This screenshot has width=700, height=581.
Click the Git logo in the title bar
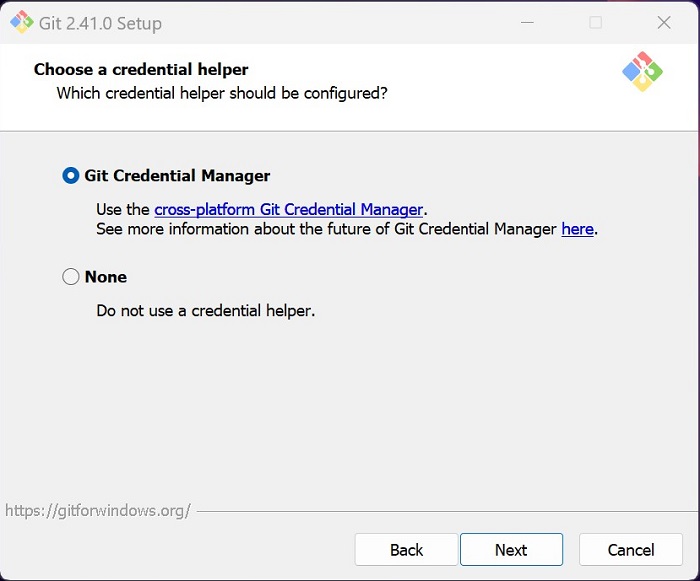pyautogui.click(x=21, y=22)
